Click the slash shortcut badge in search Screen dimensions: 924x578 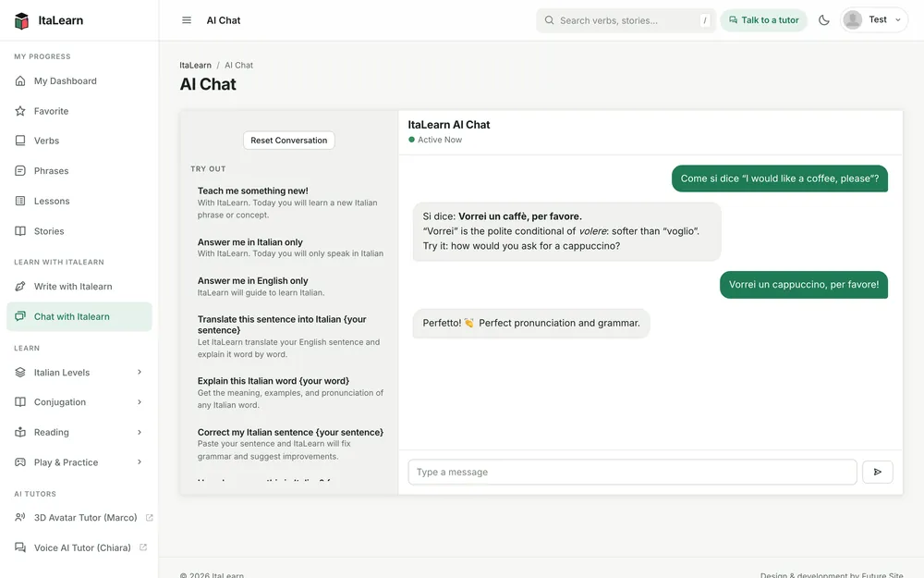(705, 20)
